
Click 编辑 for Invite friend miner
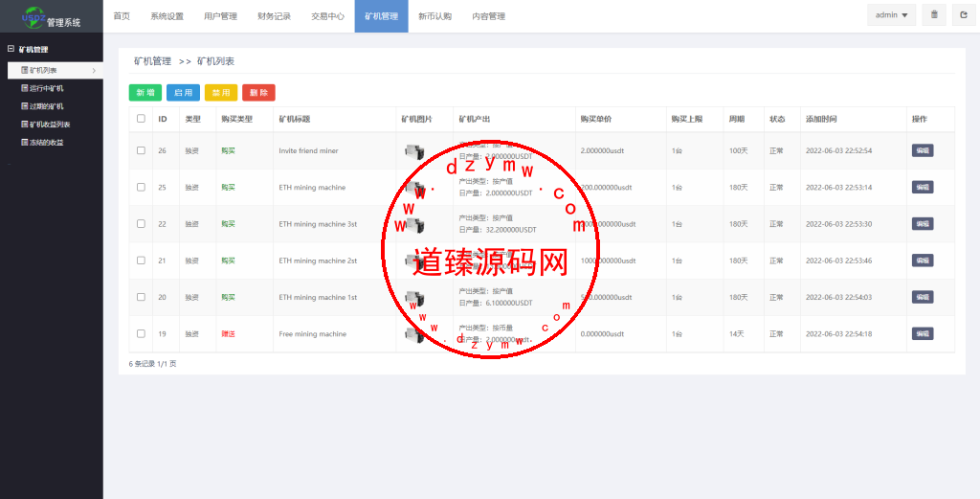923,150
